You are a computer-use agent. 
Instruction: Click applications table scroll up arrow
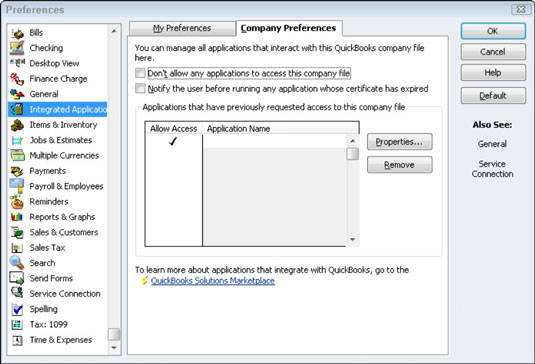pyautogui.click(x=352, y=141)
